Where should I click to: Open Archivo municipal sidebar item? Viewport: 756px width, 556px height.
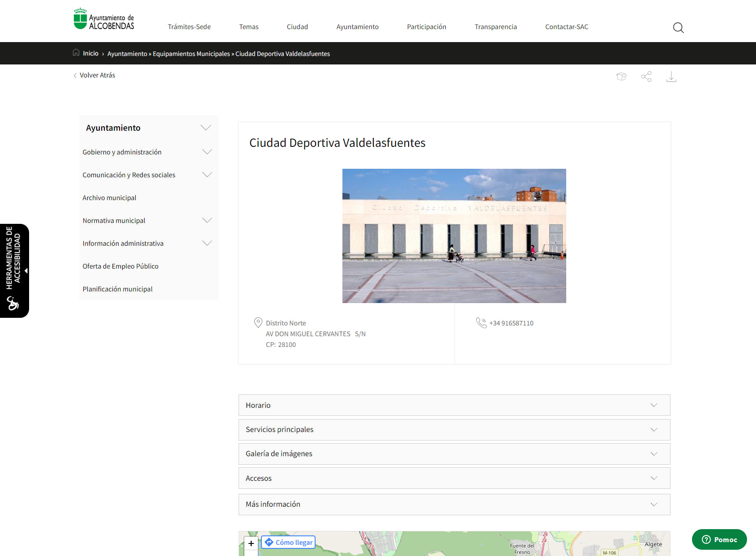click(109, 198)
